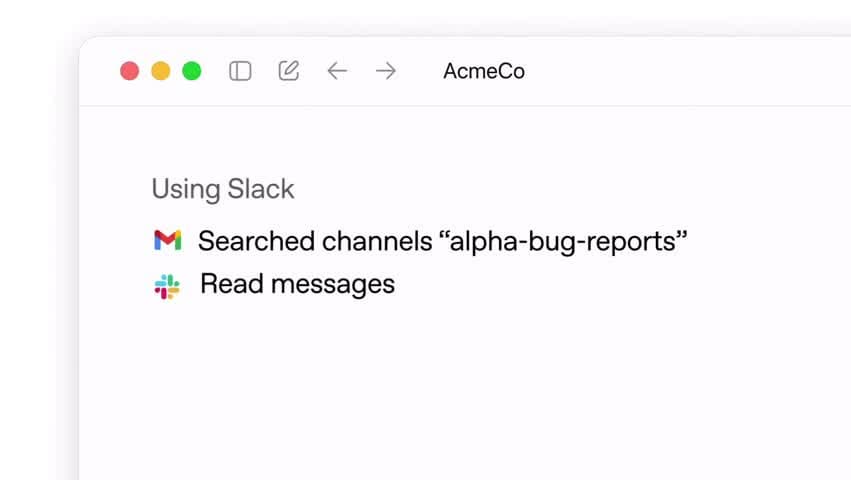
Task: Go forward using the right arrow
Action: 386,71
